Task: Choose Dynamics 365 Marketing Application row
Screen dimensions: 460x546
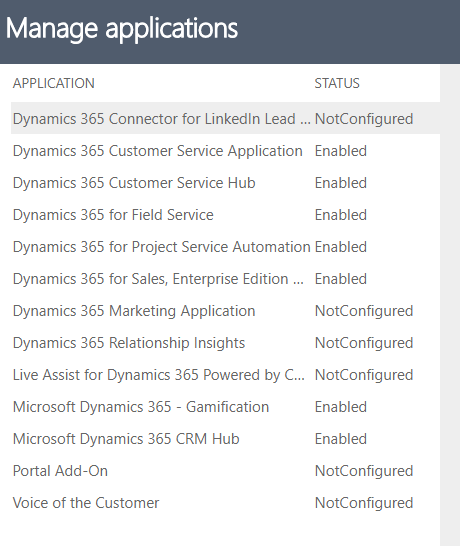Action: coord(225,311)
